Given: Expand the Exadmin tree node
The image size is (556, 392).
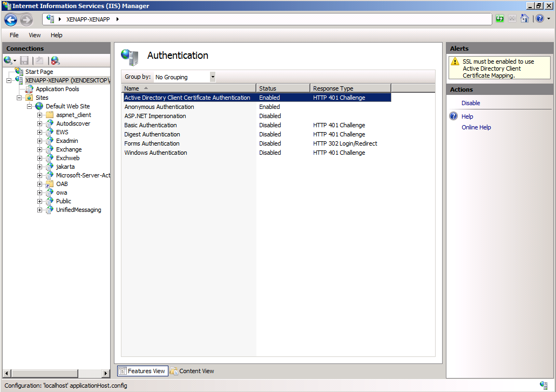Looking at the screenshot, I should [40, 141].
